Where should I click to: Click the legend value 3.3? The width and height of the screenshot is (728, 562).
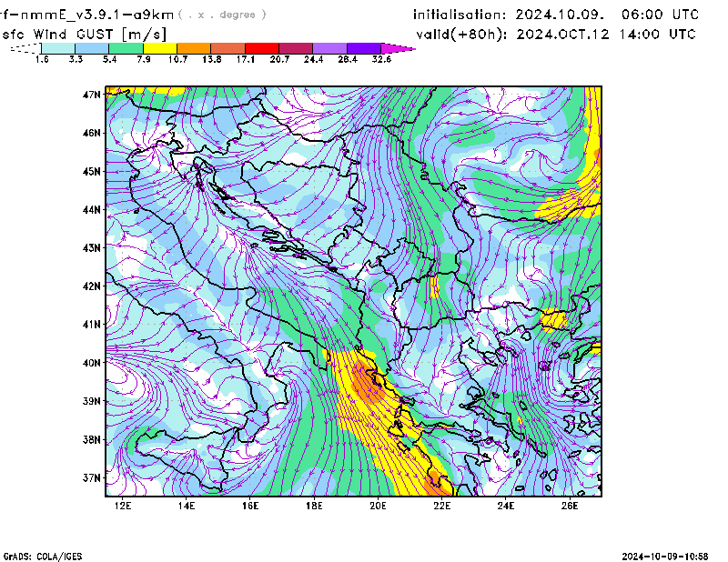[76, 59]
